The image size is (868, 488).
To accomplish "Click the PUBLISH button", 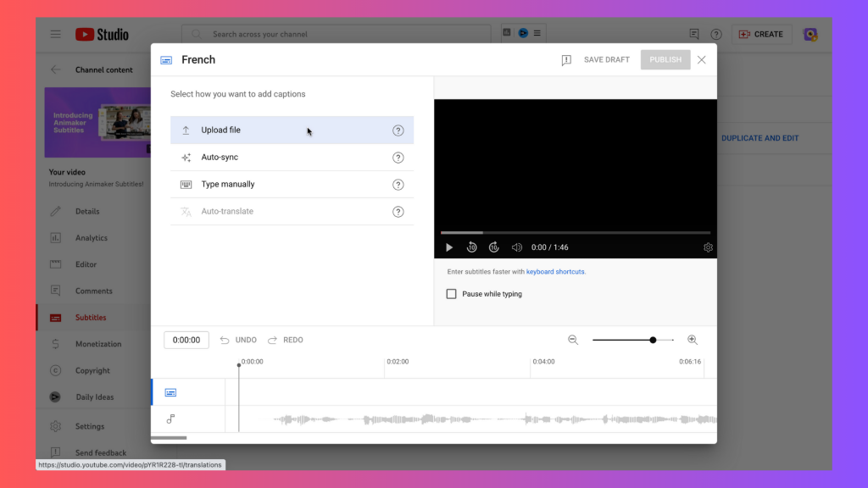I will 665,60.
